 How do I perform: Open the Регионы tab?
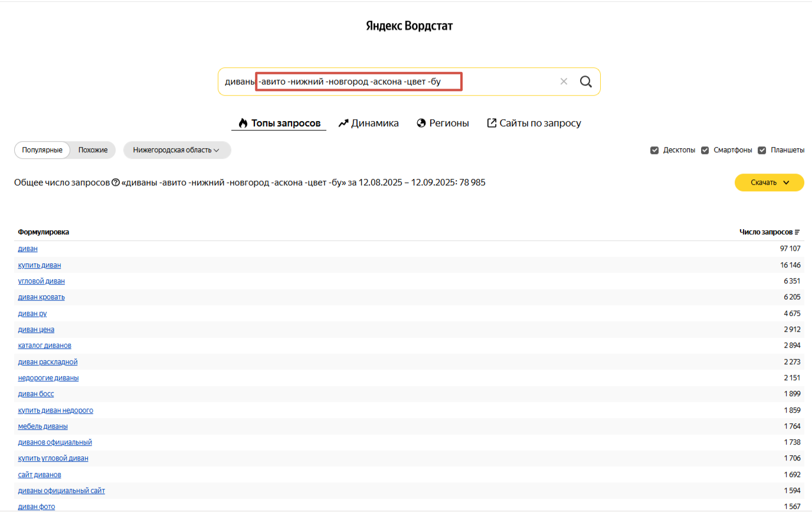[443, 123]
